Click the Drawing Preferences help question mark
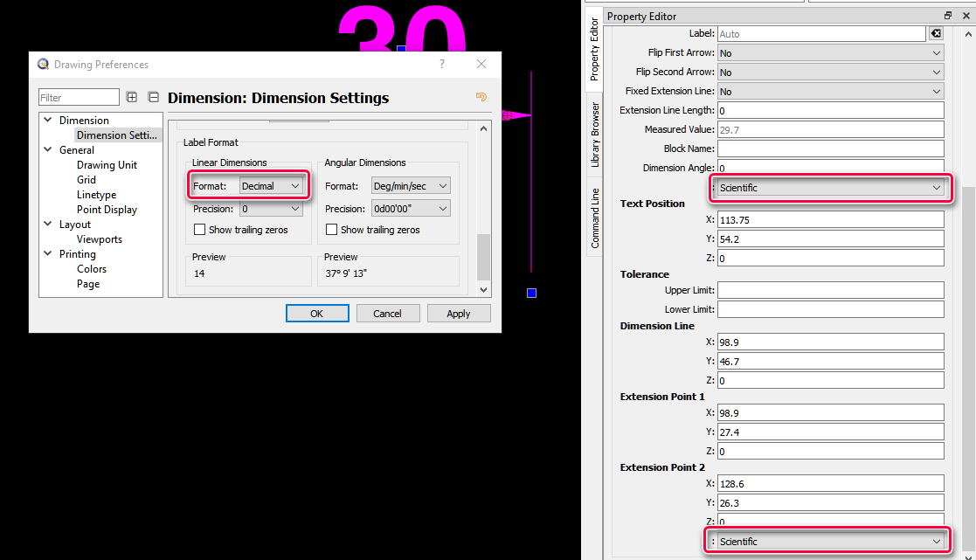Image resolution: width=976 pixels, height=560 pixels. point(442,64)
